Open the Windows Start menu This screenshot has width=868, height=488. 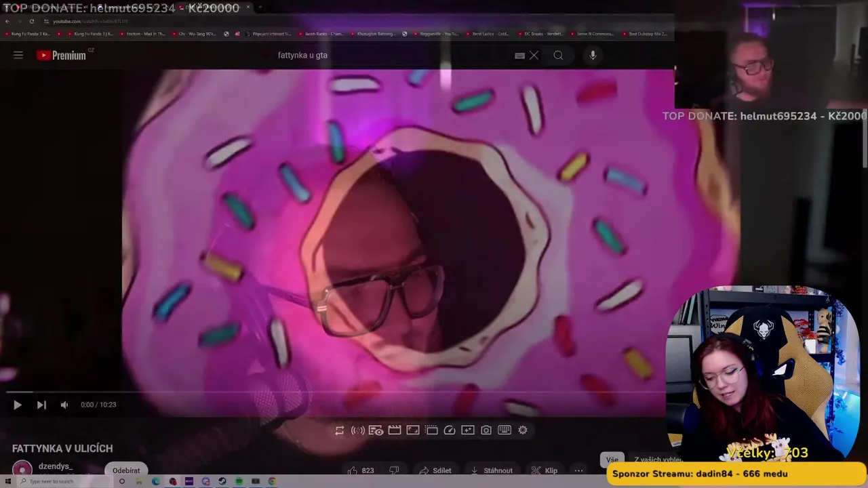[x=8, y=481]
